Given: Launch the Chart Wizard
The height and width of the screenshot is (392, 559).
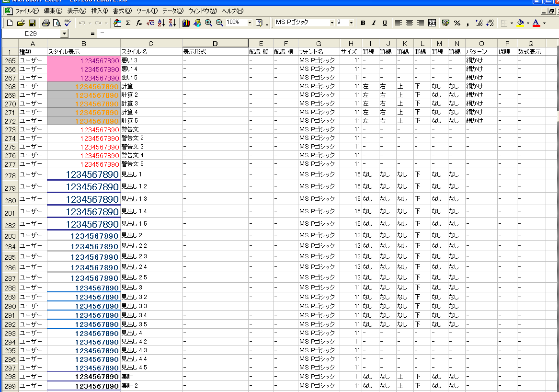Looking at the screenshot, I should tap(186, 23).
